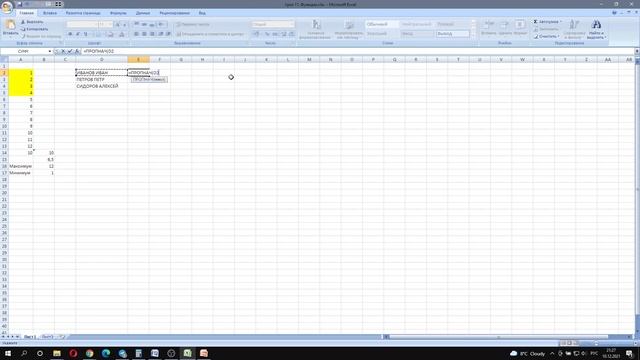The width and height of the screenshot is (640, 360).
Task: Switch to the Формулы ribbon tab
Action: [118, 13]
